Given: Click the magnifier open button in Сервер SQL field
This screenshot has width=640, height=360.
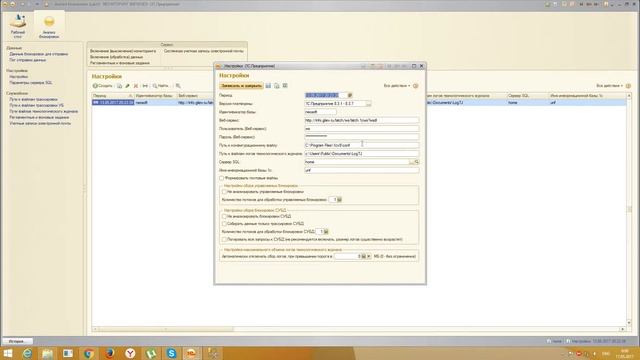Looking at the screenshot, I should [416, 162].
